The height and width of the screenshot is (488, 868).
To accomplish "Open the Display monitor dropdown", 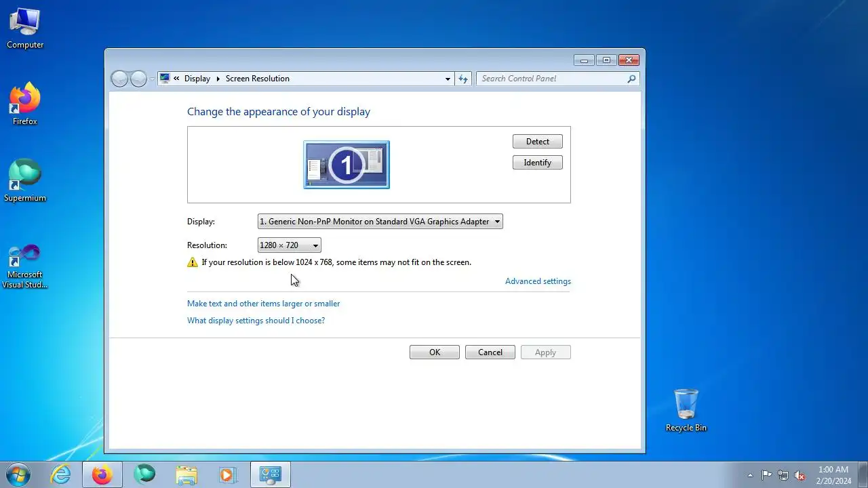I will point(380,222).
